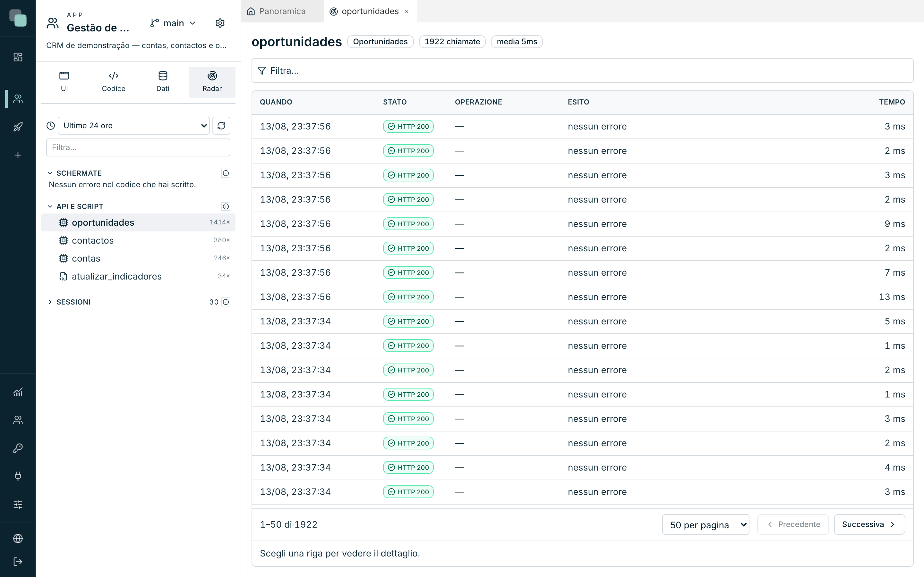The image size is (924, 577).
Task: Click the globe icon in left sidebar
Action: [x=18, y=539]
